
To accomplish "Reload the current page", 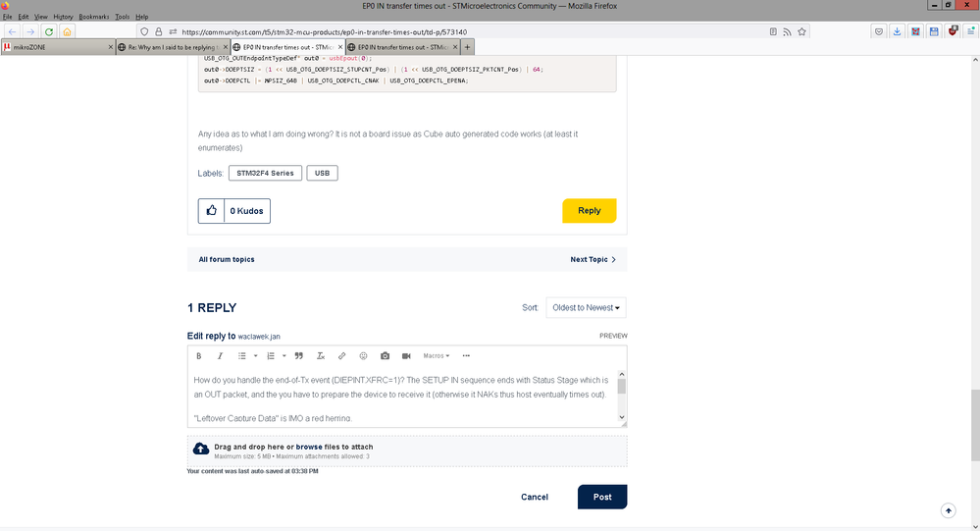I will click(49, 31).
